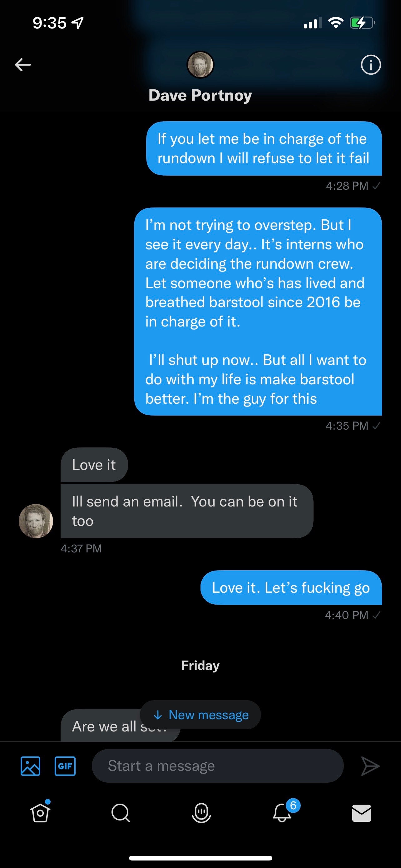
Task: Tap the send message arrow
Action: tap(370, 766)
